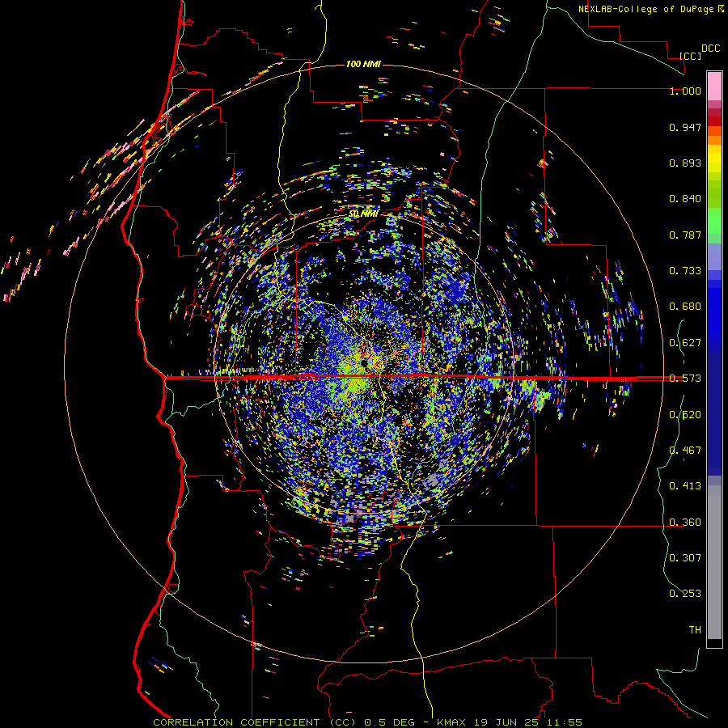
Task: Click the DCC label above the color bar
Action: tap(710, 49)
